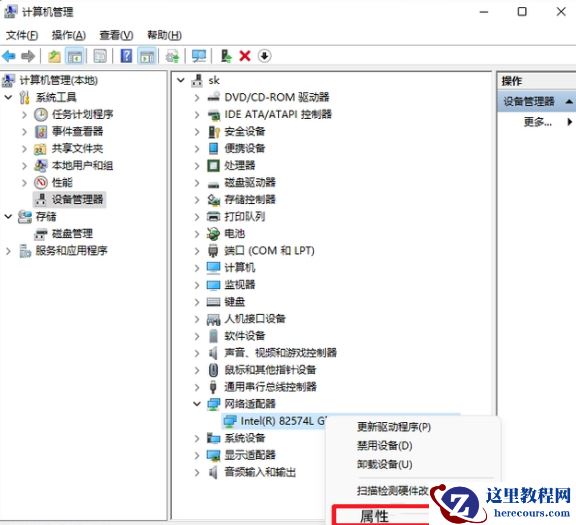
Task: Click the mouse and pointing devices icon
Action: [x=213, y=370]
